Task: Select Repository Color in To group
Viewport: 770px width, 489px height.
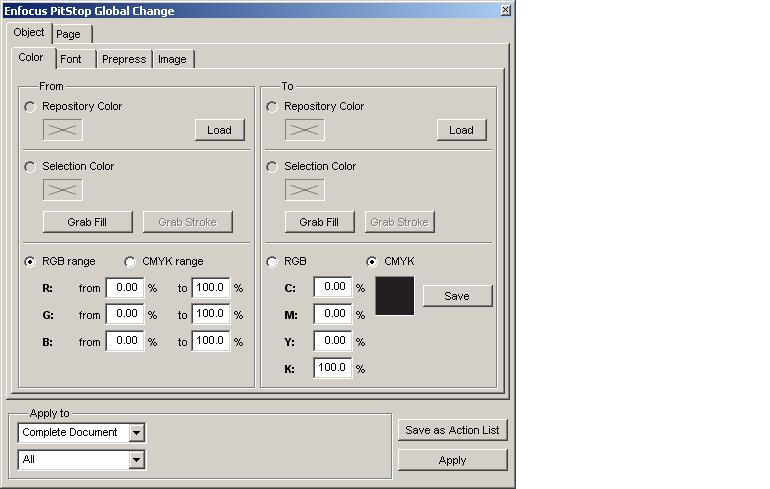Action: coord(272,107)
